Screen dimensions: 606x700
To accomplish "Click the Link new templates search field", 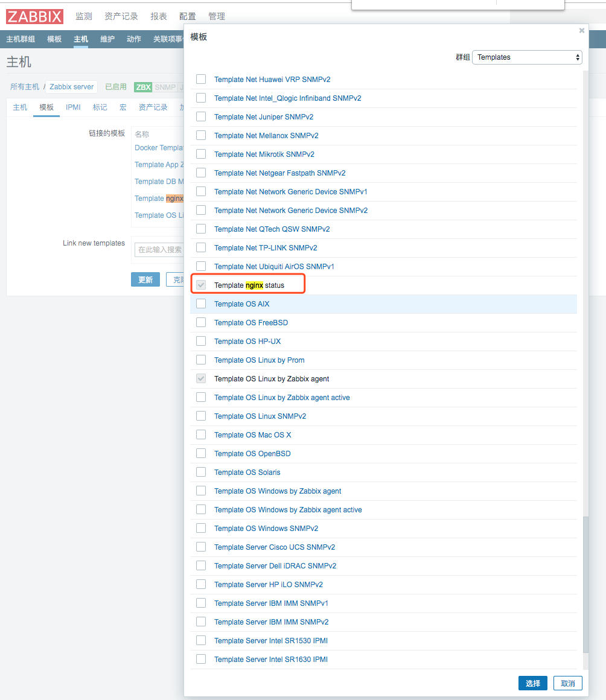I will 159,250.
